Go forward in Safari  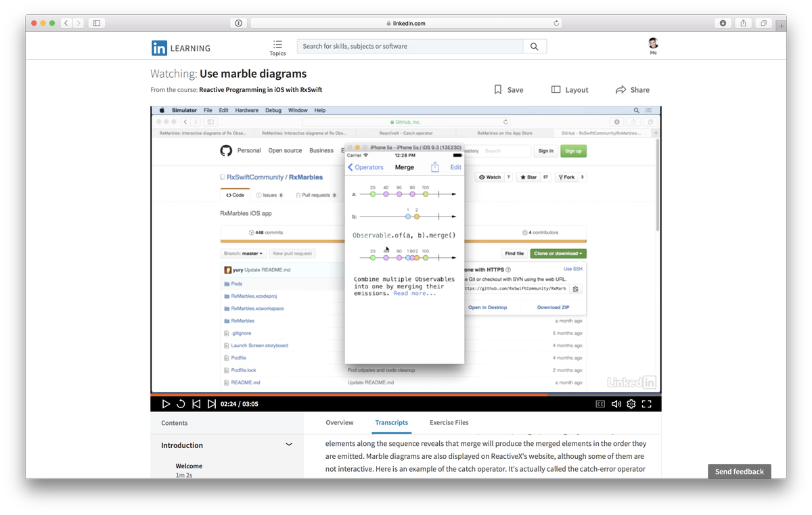pyautogui.click(x=78, y=23)
